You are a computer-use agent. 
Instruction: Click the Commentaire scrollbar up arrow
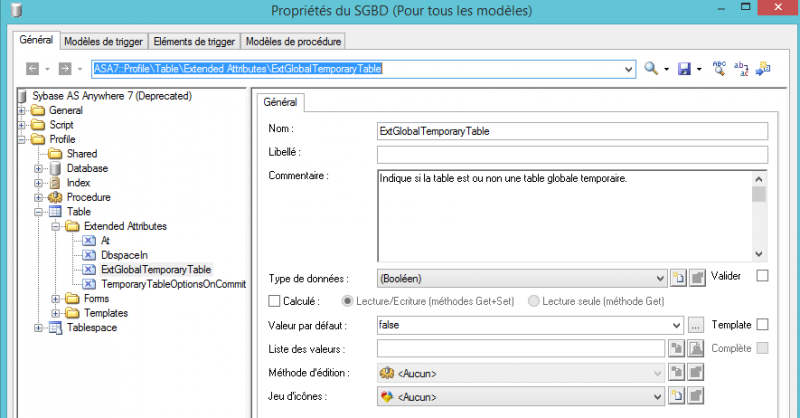click(759, 179)
